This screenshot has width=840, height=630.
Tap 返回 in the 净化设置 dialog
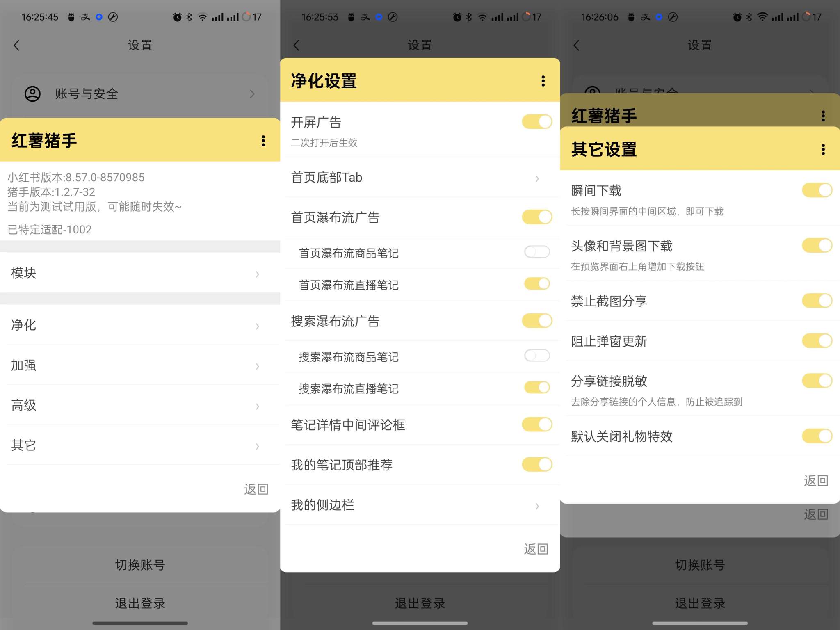tap(536, 549)
